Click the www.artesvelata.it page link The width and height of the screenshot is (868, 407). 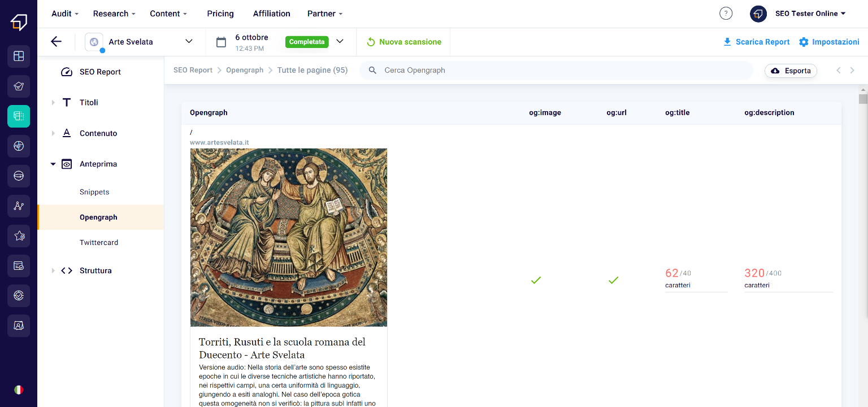219,142
